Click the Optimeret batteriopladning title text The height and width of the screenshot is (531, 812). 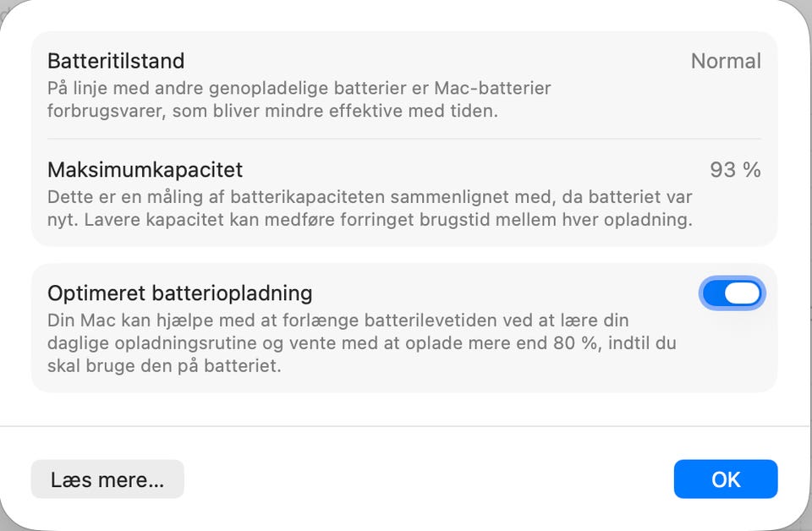(180, 293)
